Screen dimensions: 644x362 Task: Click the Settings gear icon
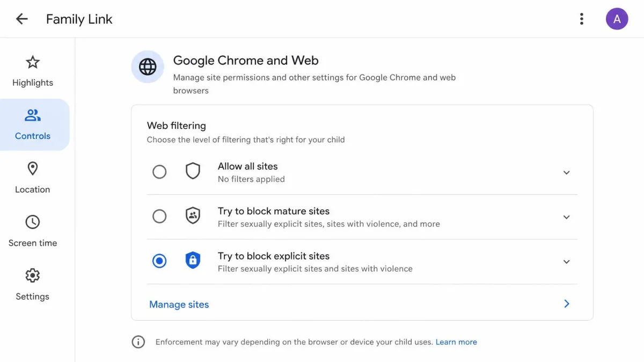pos(33,276)
